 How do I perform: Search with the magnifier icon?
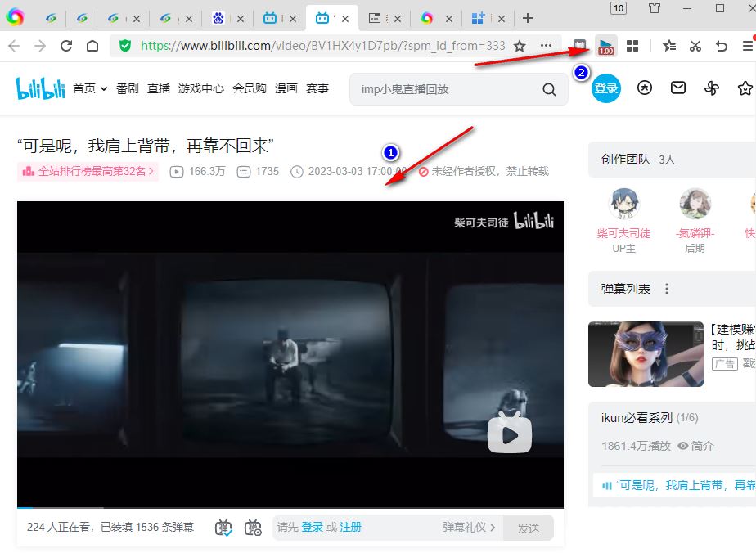(549, 89)
